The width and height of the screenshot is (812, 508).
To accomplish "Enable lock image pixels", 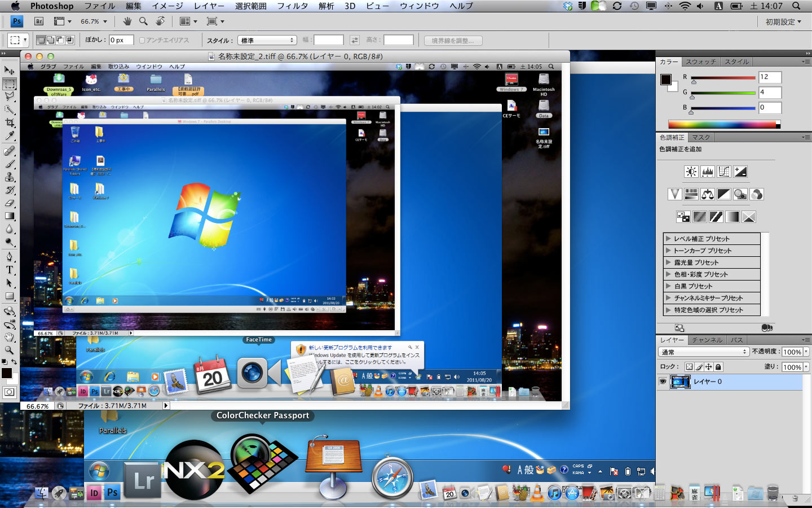I will (699, 367).
